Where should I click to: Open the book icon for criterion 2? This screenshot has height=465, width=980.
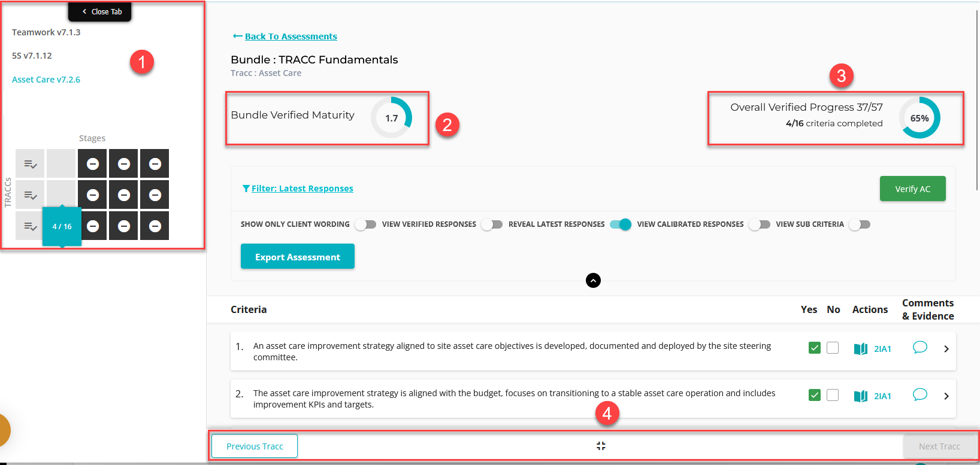coord(860,396)
